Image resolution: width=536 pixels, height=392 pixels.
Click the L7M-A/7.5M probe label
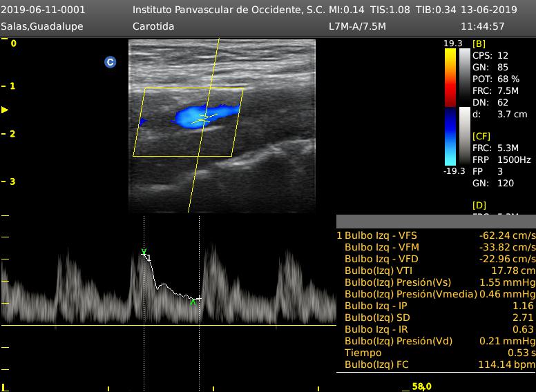pos(356,26)
